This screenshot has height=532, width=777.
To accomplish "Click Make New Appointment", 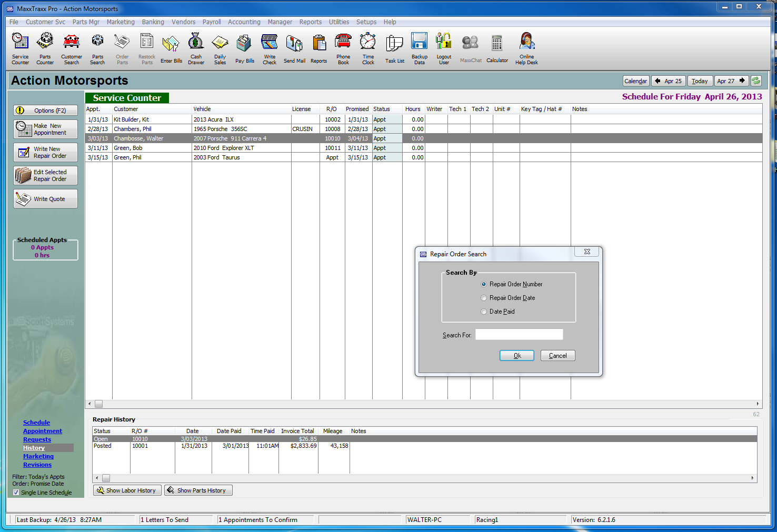I will click(45, 129).
